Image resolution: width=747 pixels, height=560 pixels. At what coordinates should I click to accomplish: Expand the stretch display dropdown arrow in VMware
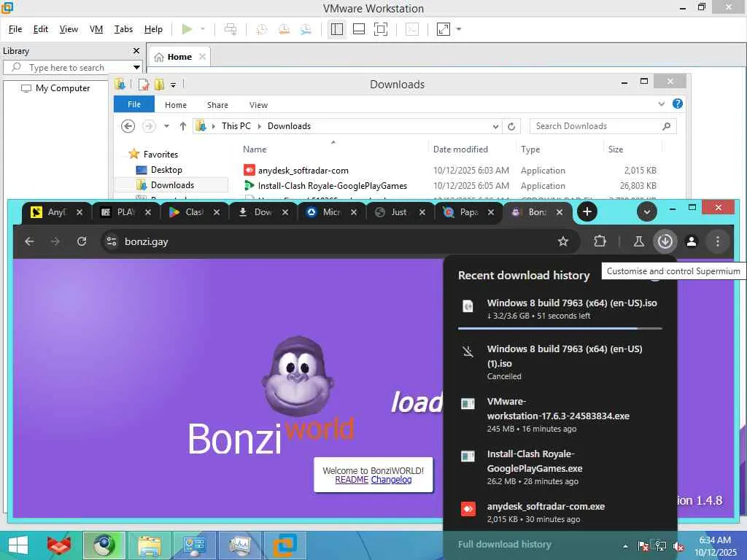459,29
